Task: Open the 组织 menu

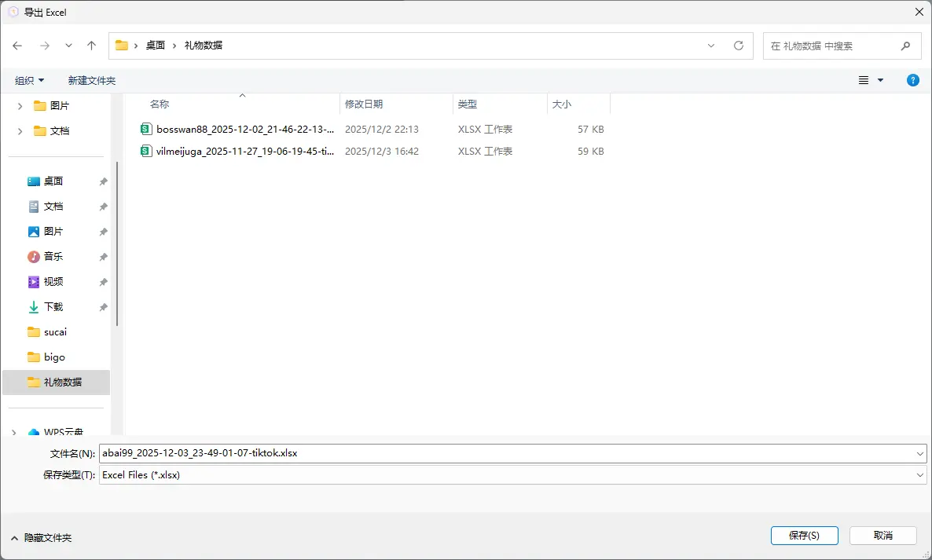Action: [x=30, y=80]
